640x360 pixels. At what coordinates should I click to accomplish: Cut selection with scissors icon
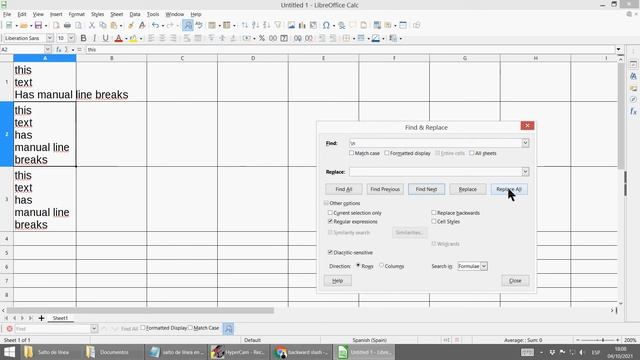click(x=92, y=25)
